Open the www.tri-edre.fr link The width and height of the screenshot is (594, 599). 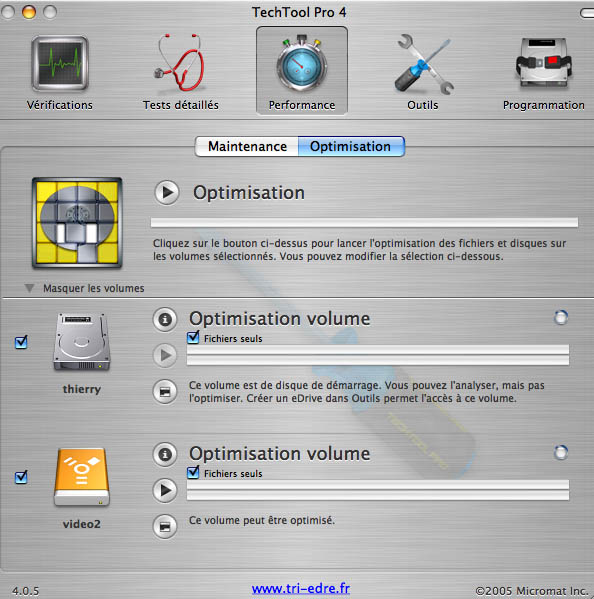301,589
